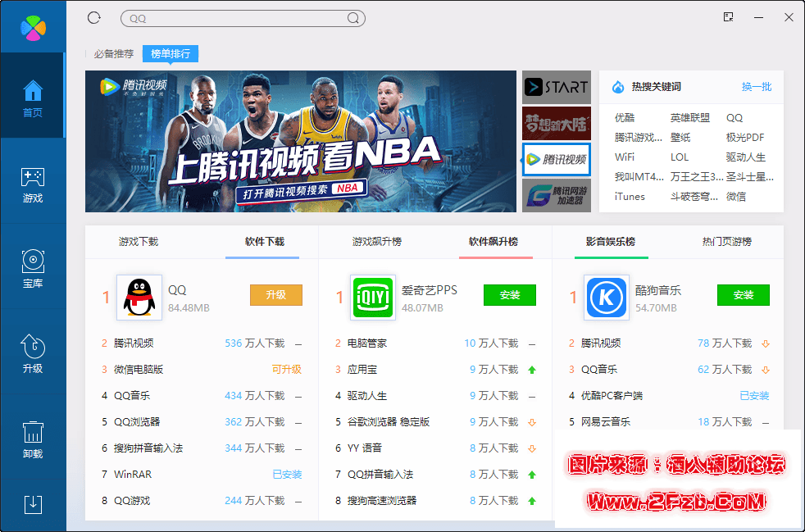Screen dimensions: 805x532
Task: Click the 酷狗音乐 app icon
Action: pyautogui.click(x=607, y=298)
